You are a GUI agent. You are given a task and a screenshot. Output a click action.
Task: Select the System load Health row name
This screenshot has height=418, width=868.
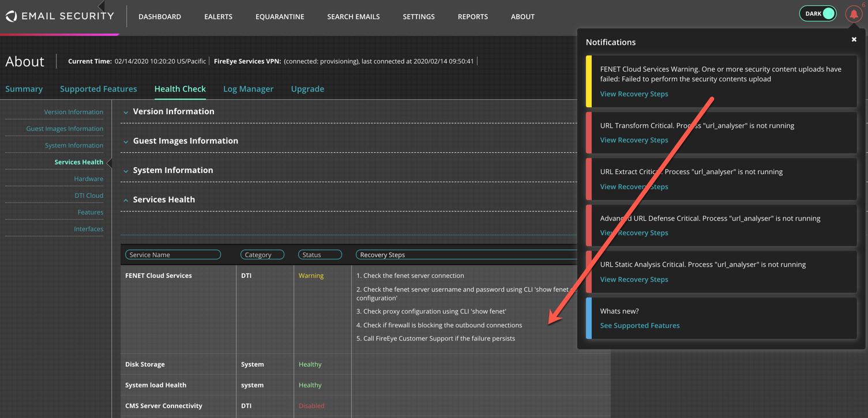click(x=156, y=385)
